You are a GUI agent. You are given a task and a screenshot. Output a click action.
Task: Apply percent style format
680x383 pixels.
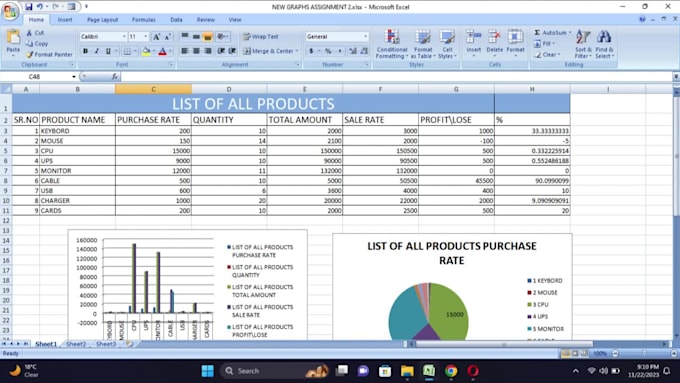[328, 51]
